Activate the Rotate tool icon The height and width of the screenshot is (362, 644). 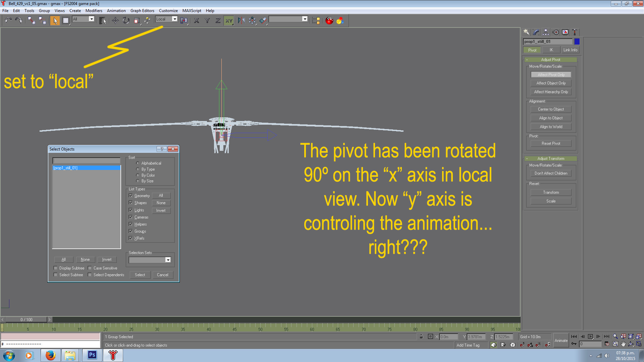coord(126,20)
